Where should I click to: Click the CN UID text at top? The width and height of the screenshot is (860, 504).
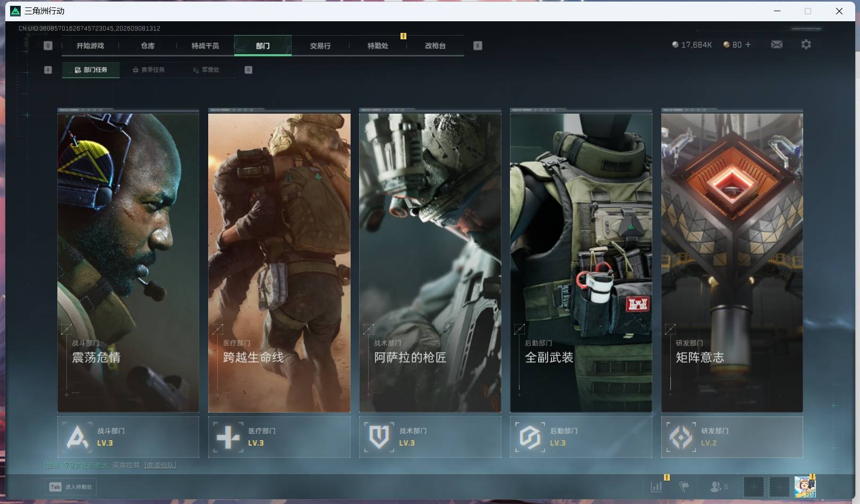click(x=89, y=28)
